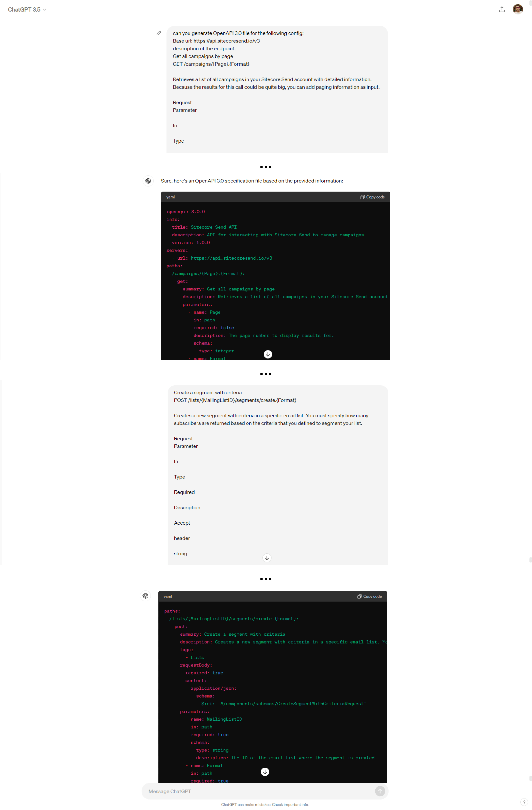Image resolution: width=532 pixels, height=810 pixels.
Task: Click text 'GET /campaigns/{Page}.{Format}'
Action: pos(211,64)
